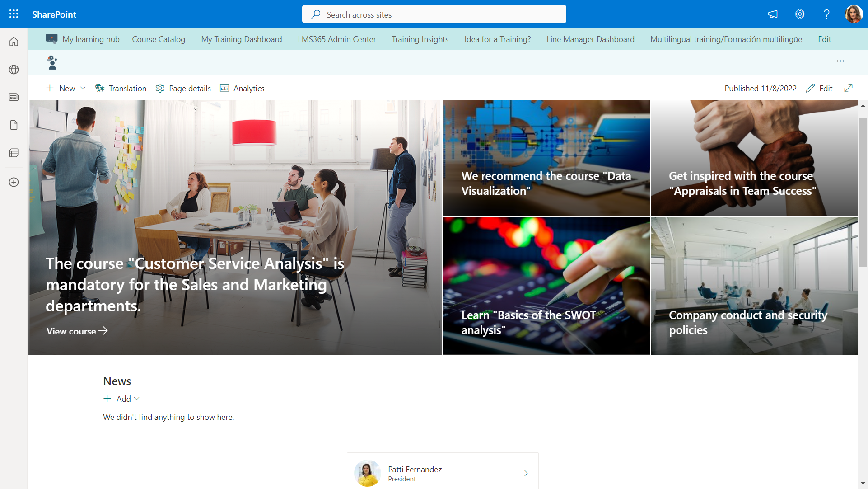
Task: Click the Home icon in left rail
Action: 14,42
